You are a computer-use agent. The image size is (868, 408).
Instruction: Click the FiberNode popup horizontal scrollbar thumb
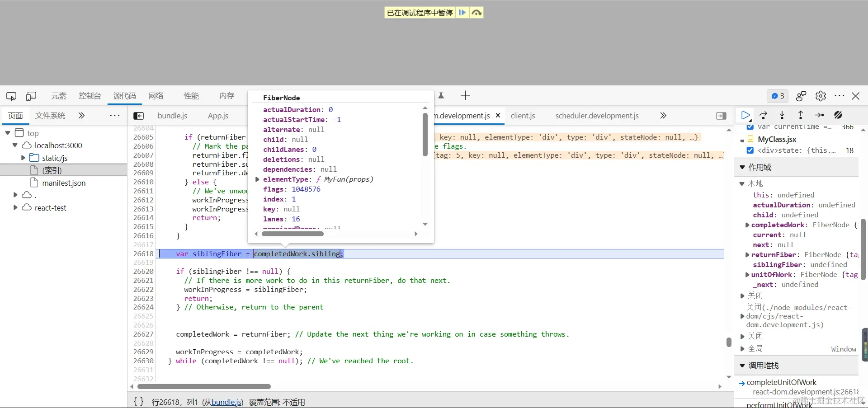[x=293, y=234]
